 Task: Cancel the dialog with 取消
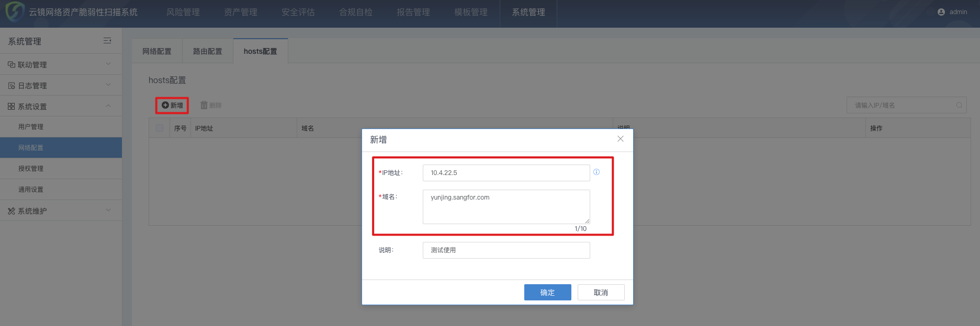click(601, 293)
